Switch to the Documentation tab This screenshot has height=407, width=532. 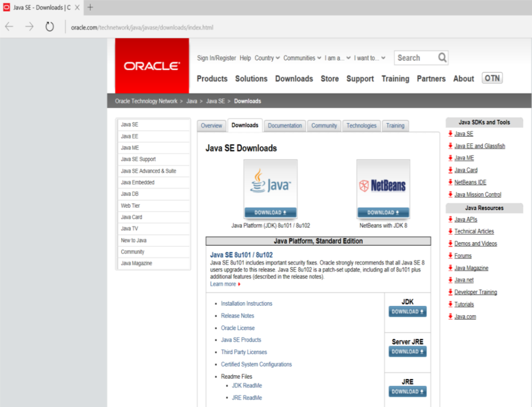click(x=285, y=126)
